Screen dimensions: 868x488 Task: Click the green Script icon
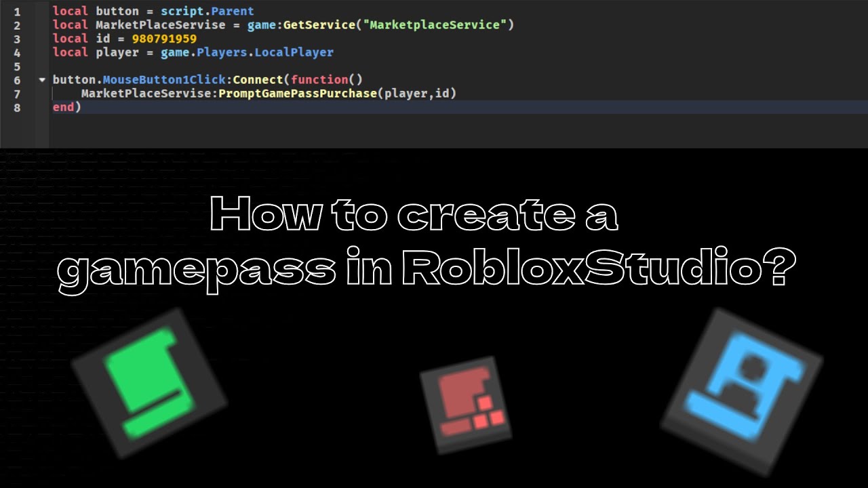click(149, 384)
